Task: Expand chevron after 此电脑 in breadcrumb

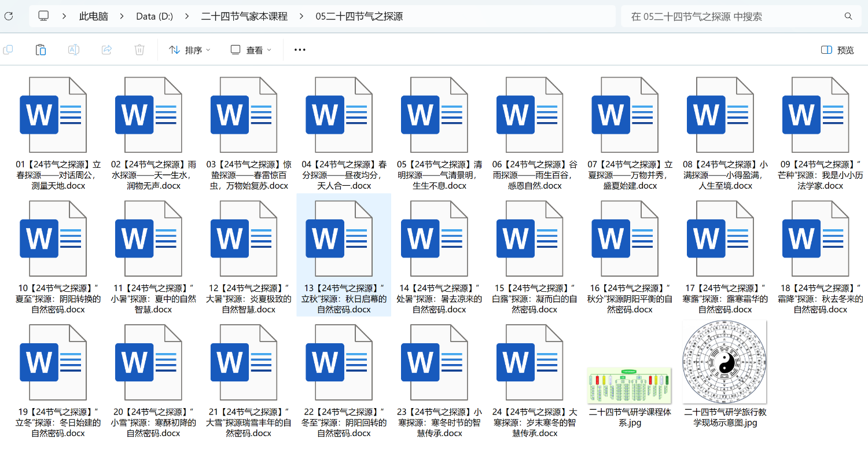Action: click(122, 16)
